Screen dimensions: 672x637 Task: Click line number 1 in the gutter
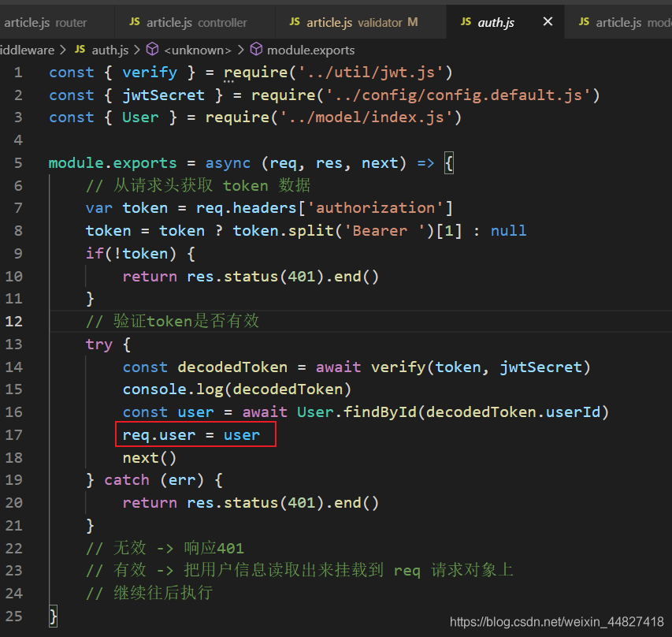18,72
